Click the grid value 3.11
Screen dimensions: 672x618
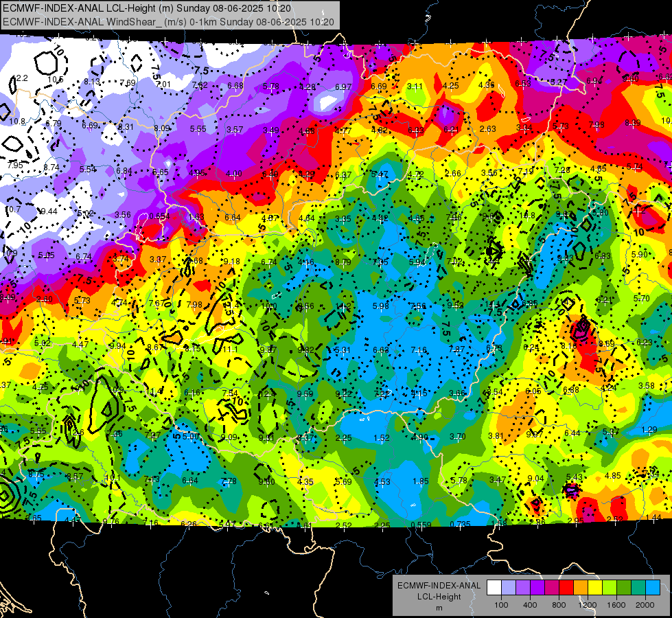(x=415, y=87)
